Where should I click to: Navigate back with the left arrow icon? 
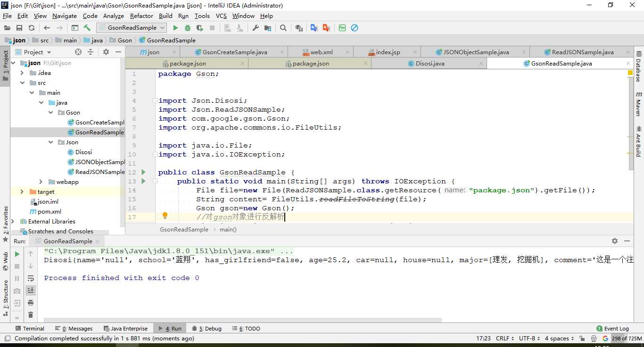coord(47,28)
